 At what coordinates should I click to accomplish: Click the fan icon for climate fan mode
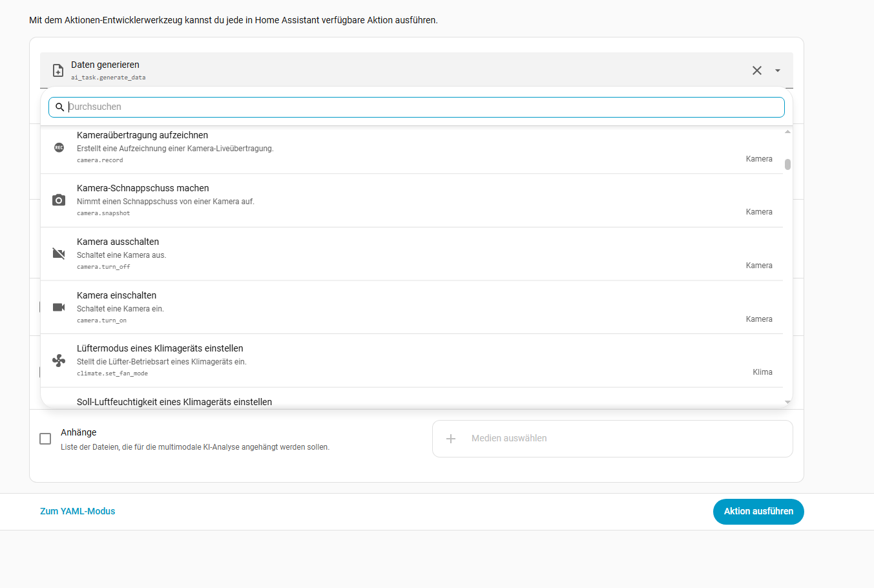click(x=59, y=361)
